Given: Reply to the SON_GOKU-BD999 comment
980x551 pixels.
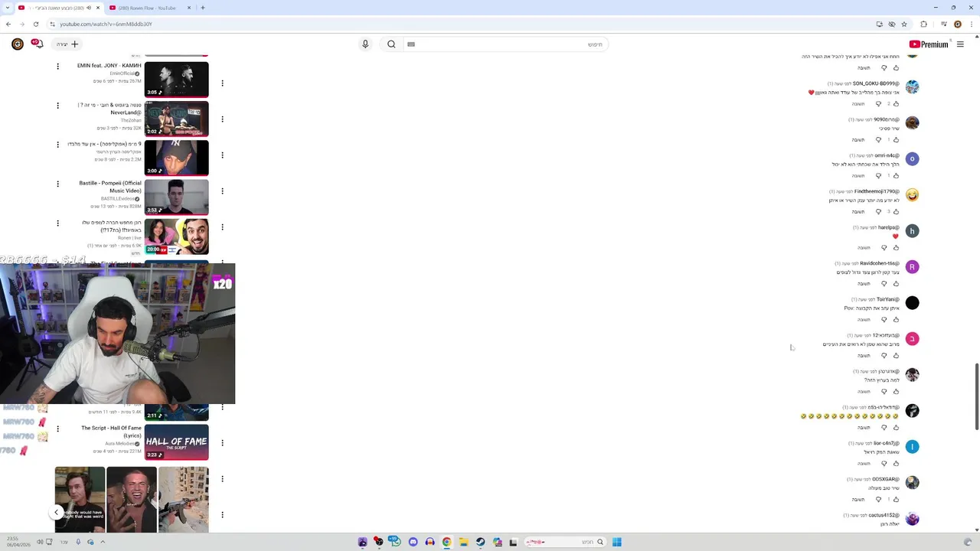Looking at the screenshot, I should [x=858, y=104].
